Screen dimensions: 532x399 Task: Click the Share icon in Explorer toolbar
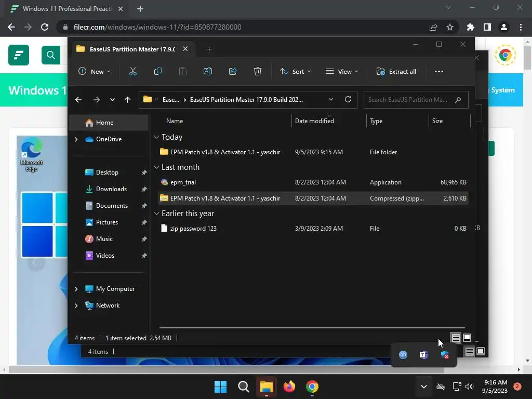pyautogui.click(x=233, y=71)
